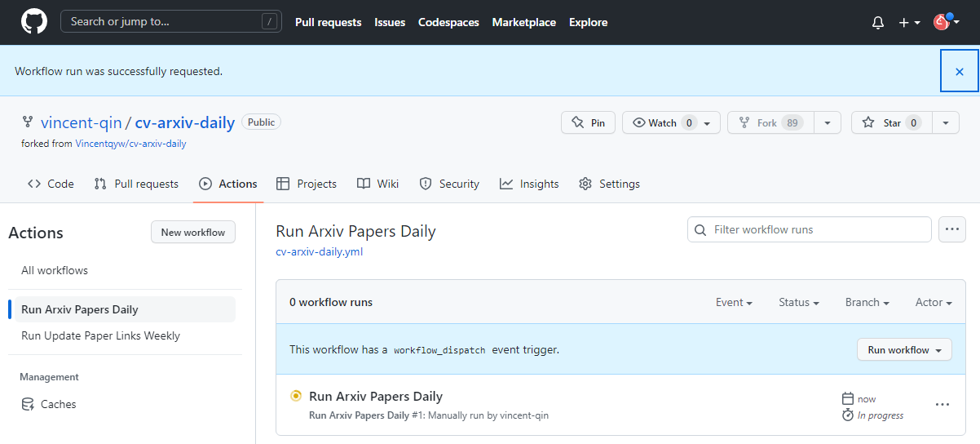Image resolution: width=980 pixels, height=444 pixels.
Task: Open the GitHub home logo
Action: [x=34, y=22]
